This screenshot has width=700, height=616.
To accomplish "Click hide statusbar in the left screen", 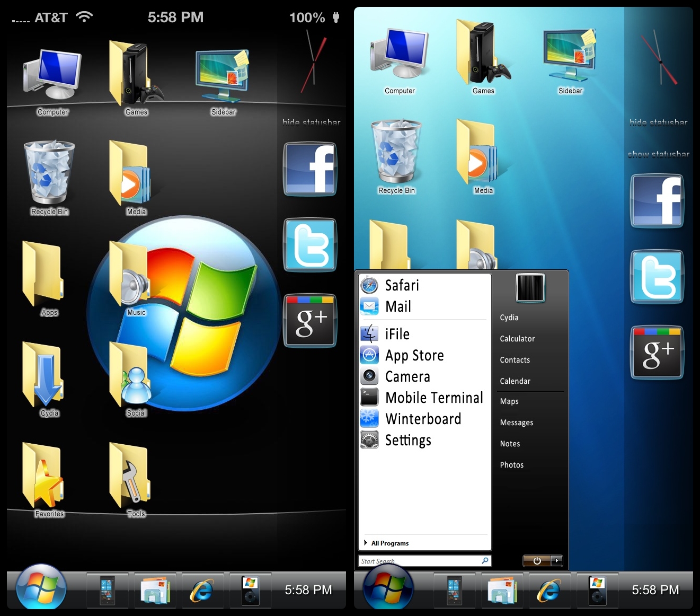I will click(x=311, y=122).
